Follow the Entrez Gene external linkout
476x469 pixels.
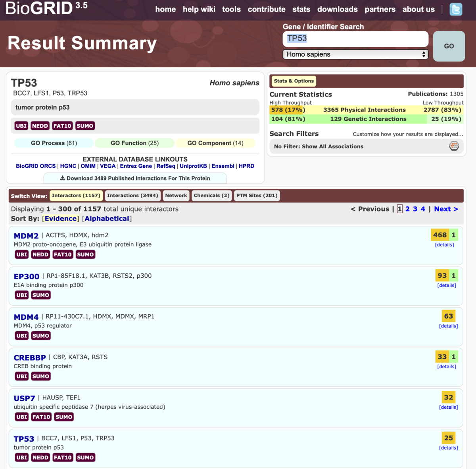136,166
